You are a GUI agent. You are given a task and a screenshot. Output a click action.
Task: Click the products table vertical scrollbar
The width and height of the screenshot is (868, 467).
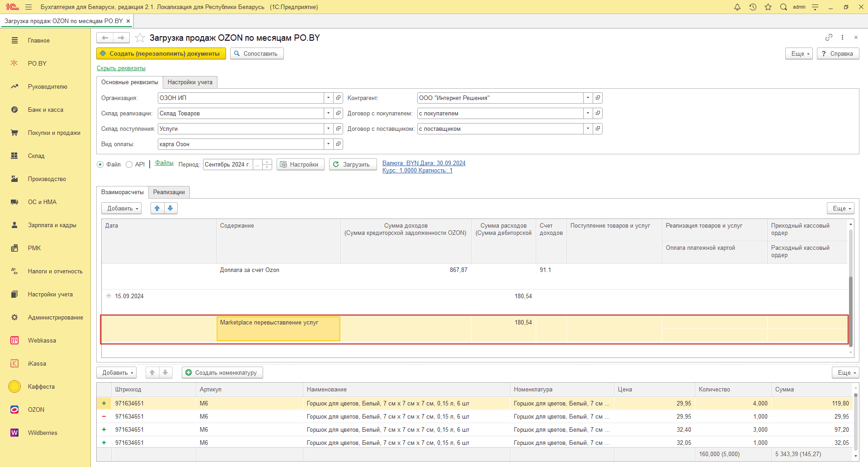[855, 422]
